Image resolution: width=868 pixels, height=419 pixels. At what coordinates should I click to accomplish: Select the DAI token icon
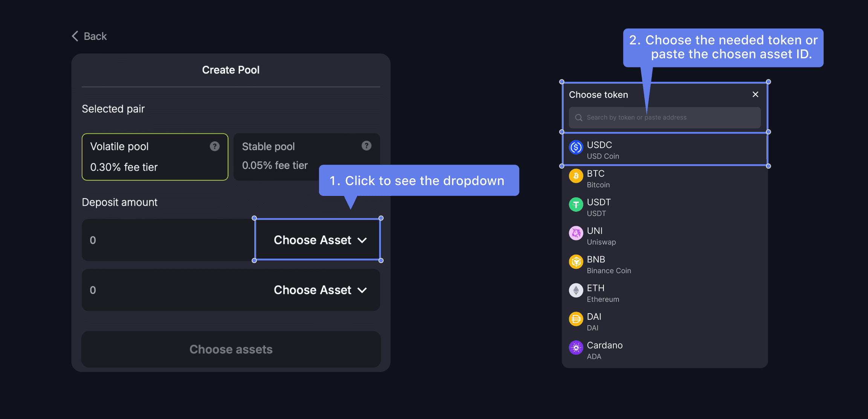point(576,319)
